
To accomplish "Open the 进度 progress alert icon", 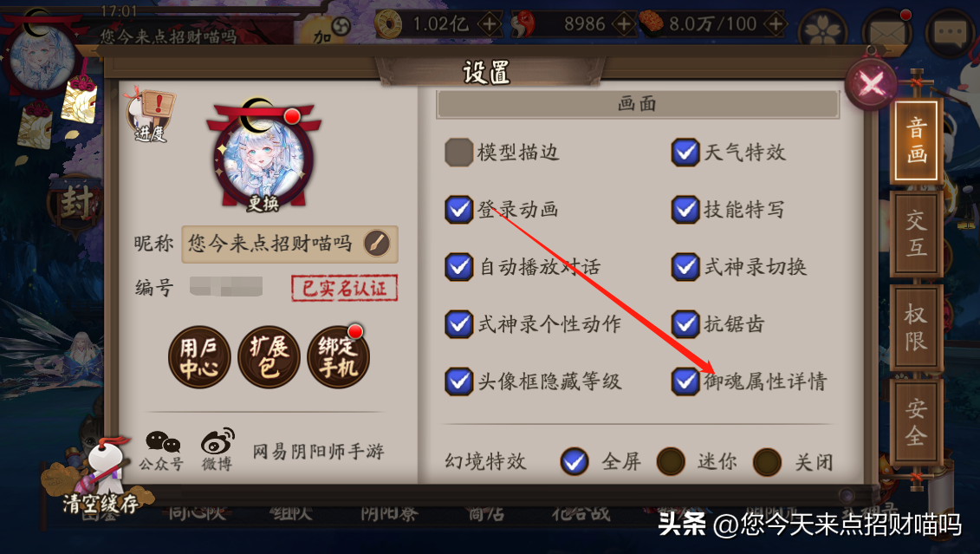I will click(x=152, y=115).
